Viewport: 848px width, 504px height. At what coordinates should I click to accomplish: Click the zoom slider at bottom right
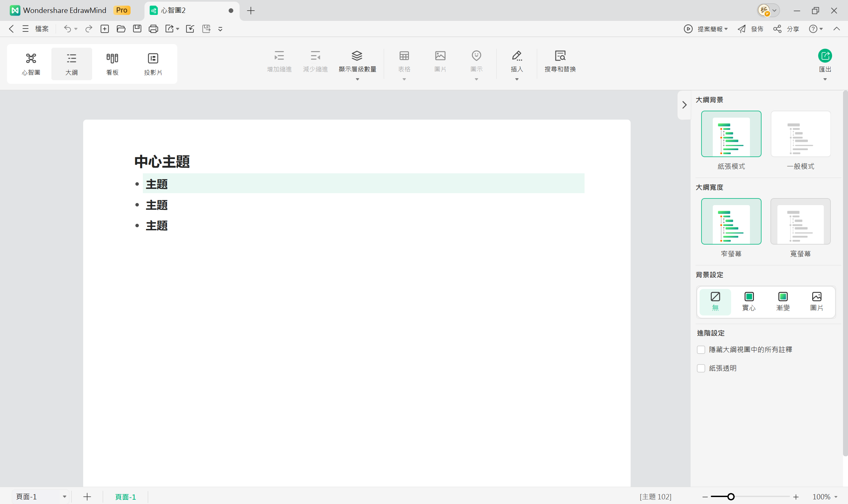tap(730, 496)
